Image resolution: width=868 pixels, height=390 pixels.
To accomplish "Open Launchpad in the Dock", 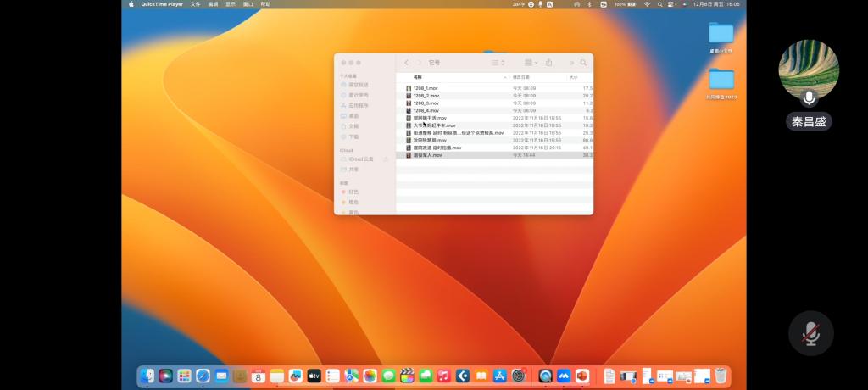I will [184, 376].
